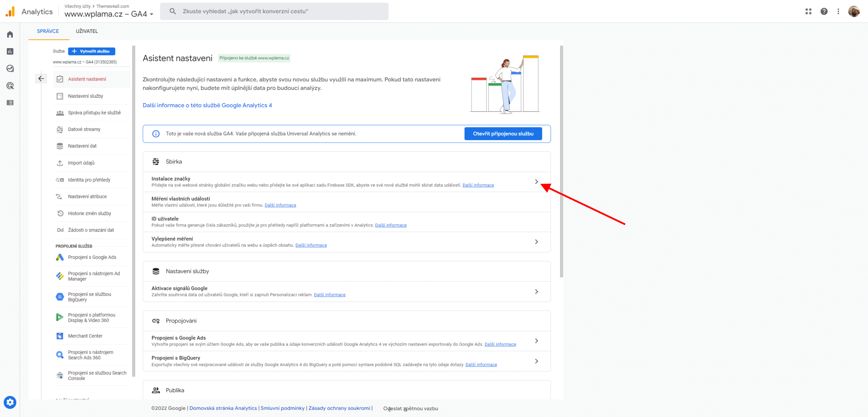This screenshot has height=417, width=868.
Task: Click the Publika people icon
Action: [156, 390]
